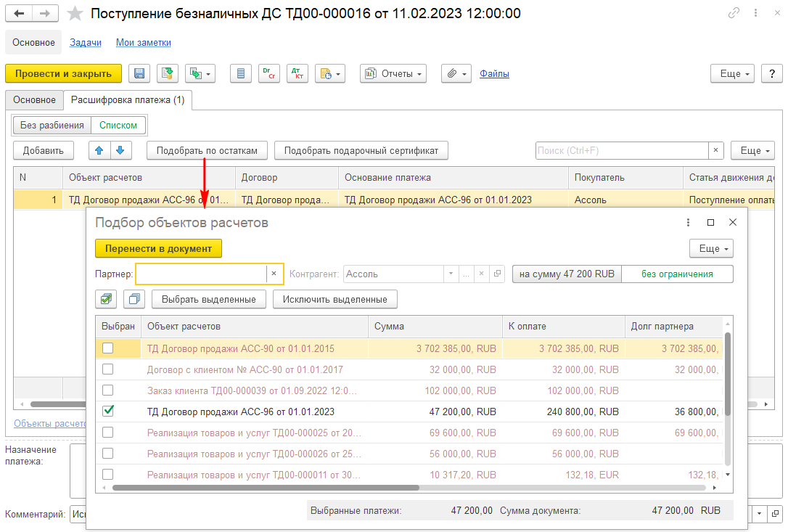788x532 pixels.
Task: Open Еще menu in the selection dialog
Action: coord(711,248)
